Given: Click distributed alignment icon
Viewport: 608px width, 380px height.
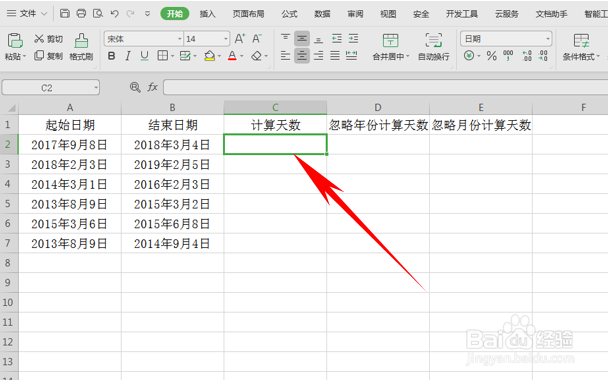Looking at the screenshot, I should tap(351, 56).
